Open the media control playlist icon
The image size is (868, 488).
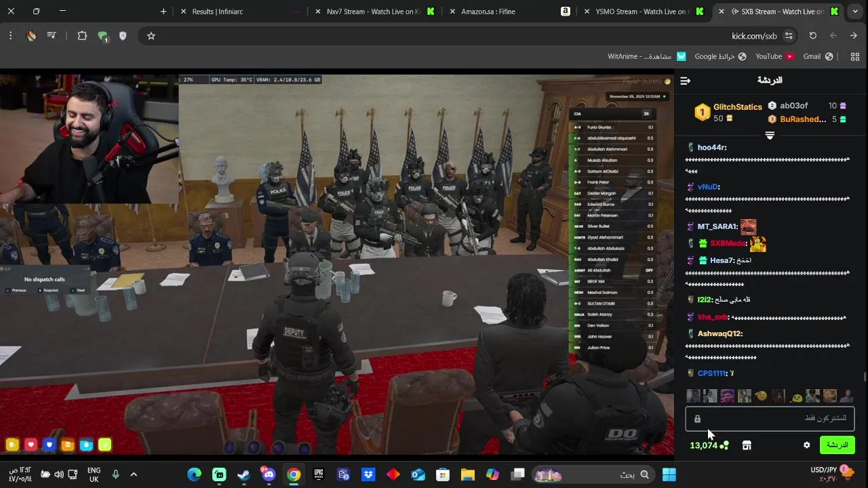coord(51,36)
